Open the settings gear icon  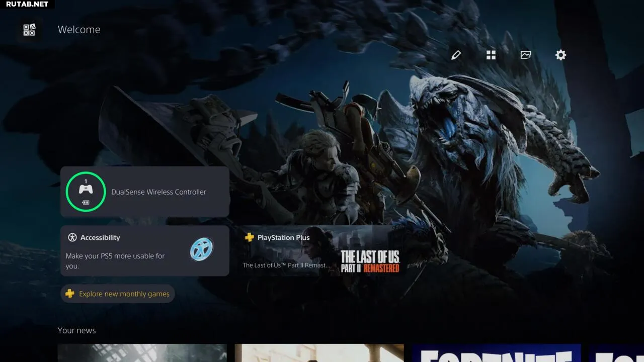click(x=560, y=55)
